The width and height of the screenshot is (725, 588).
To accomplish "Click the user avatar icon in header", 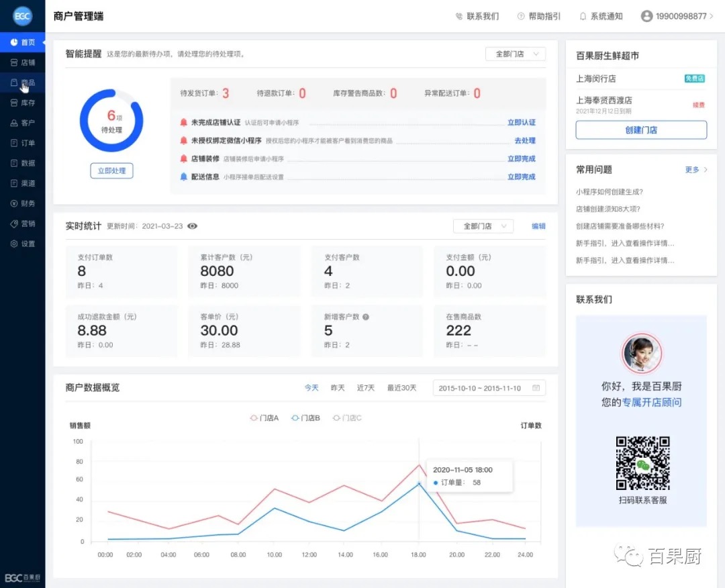I will (x=646, y=16).
